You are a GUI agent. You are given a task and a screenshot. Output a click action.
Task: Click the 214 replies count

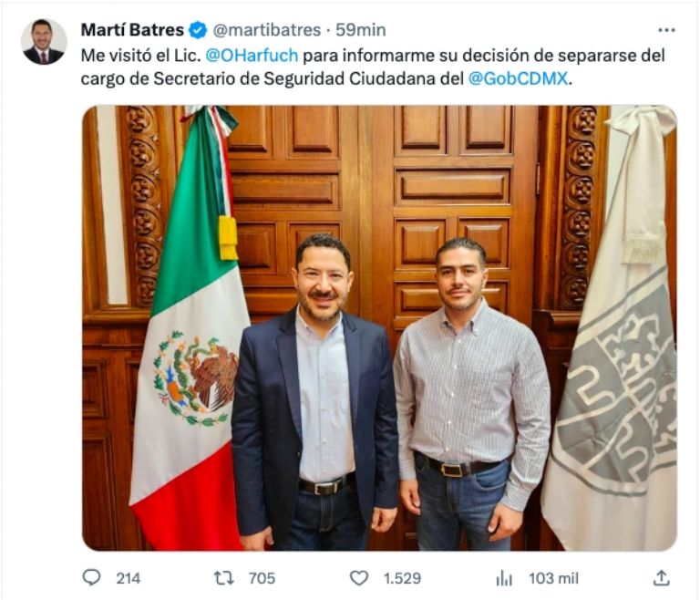pyautogui.click(x=129, y=578)
